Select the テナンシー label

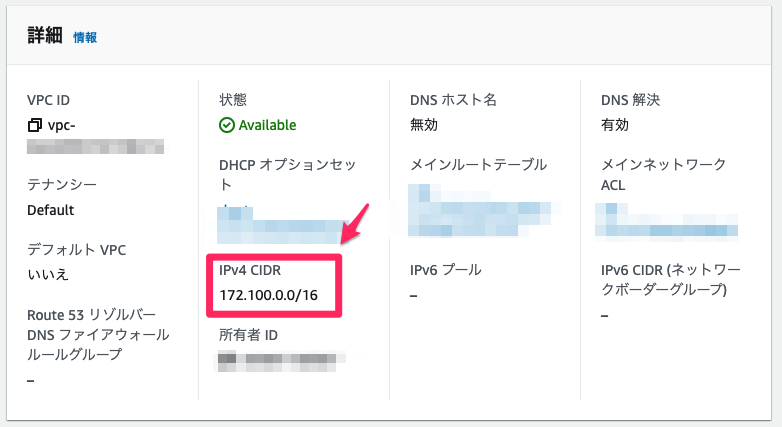pos(62,185)
